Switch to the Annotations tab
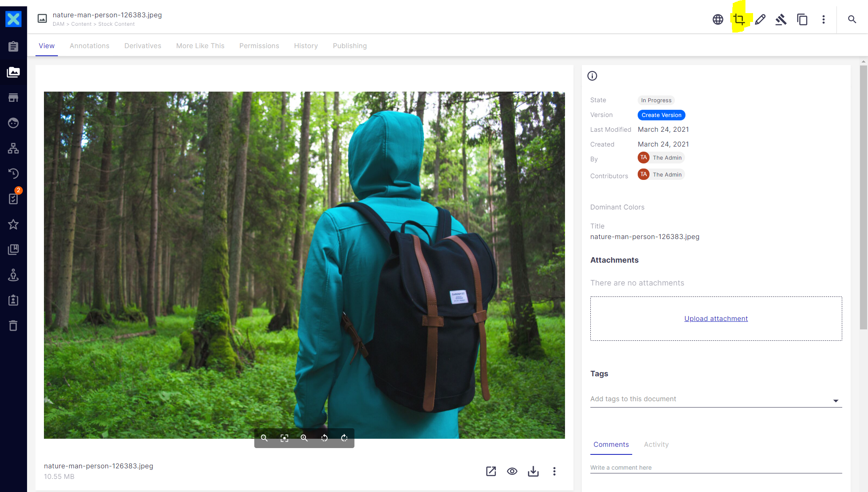This screenshot has width=868, height=492. [x=89, y=46]
